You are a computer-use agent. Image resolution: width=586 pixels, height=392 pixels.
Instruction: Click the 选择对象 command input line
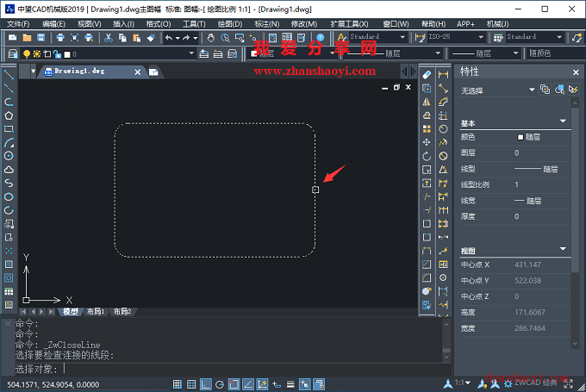click(x=228, y=370)
